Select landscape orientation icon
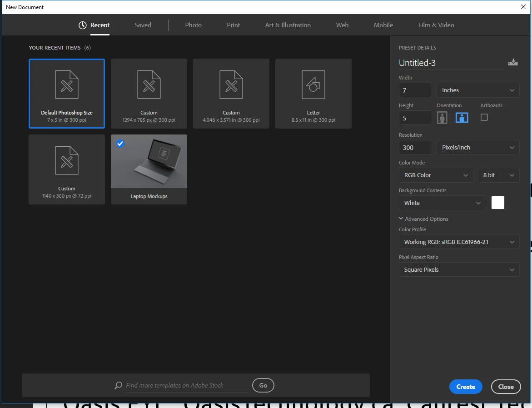Image resolution: width=532 pixels, height=408 pixels. coord(462,118)
